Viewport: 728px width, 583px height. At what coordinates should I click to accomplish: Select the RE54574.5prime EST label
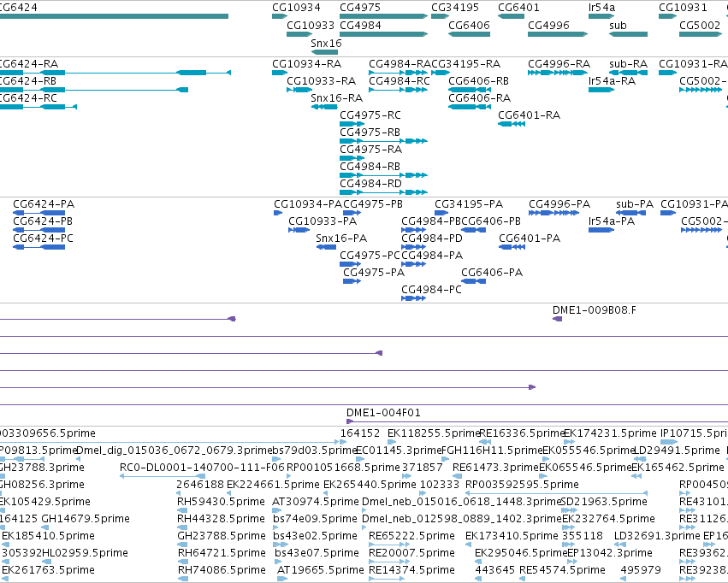point(562,570)
